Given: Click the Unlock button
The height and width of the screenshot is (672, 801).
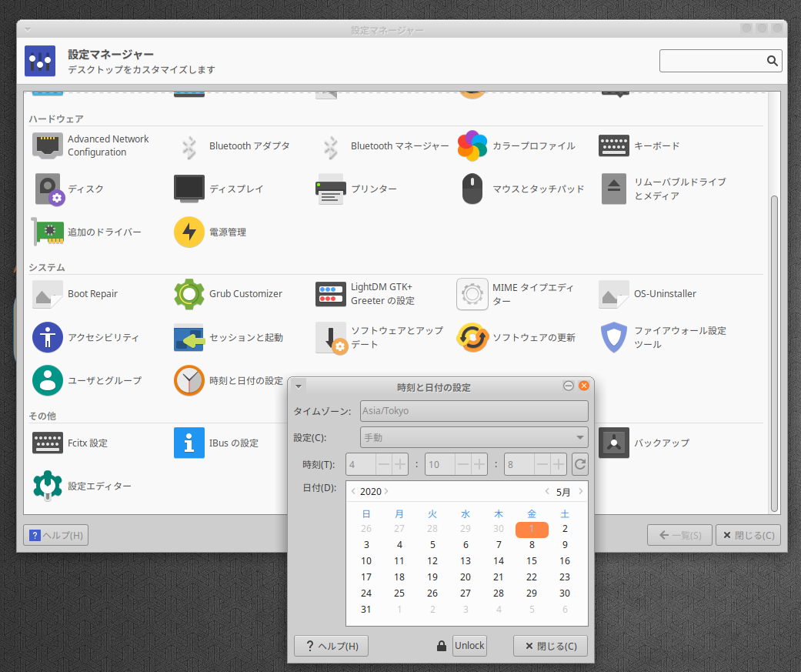Looking at the screenshot, I should pos(469,645).
